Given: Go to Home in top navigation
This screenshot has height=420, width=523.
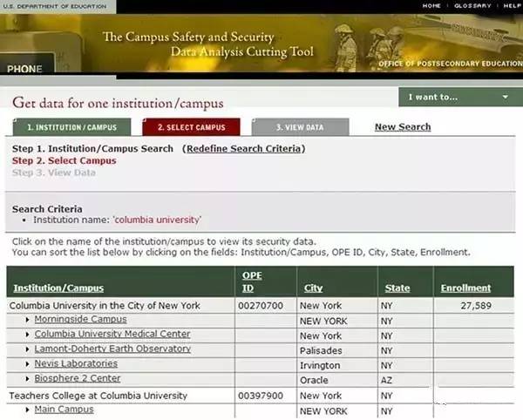Looking at the screenshot, I should pyautogui.click(x=431, y=6).
